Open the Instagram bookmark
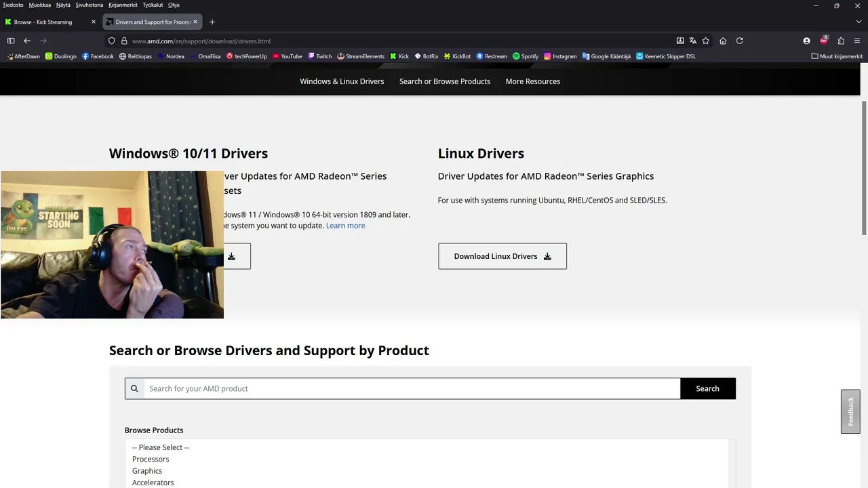The height and width of the screenshot is (488, 868). [x=560, y=56]
